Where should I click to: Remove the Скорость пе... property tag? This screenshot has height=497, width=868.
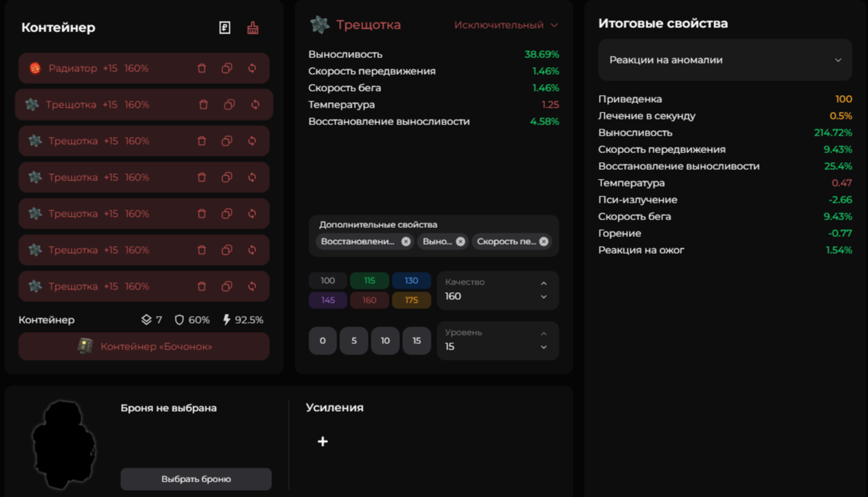(543, 242)
